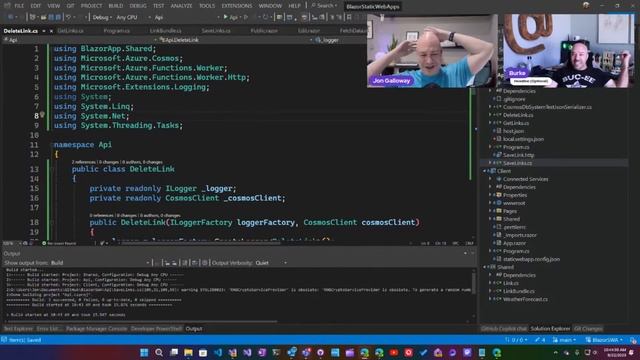The width and height of the screenshot is (640, 360).
Task: Open the Any CPU platform dropdown
Action: (x=133, y=17)
